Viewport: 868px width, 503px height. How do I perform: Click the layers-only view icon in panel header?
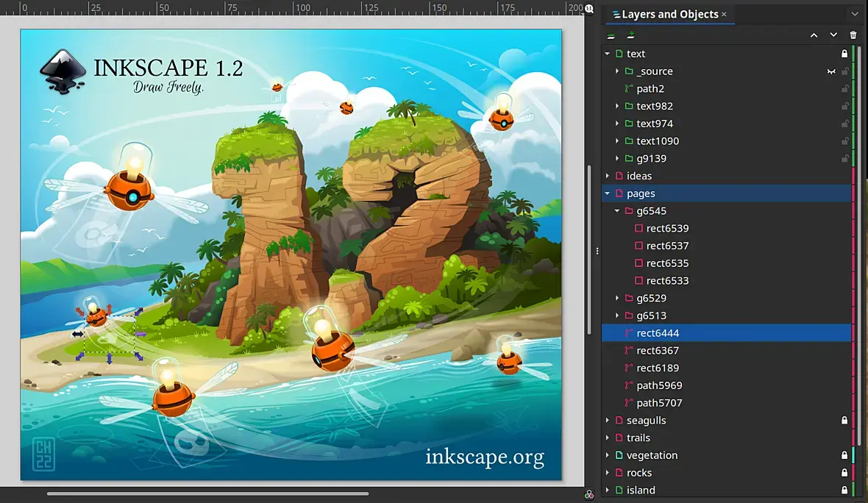point(611,35)
